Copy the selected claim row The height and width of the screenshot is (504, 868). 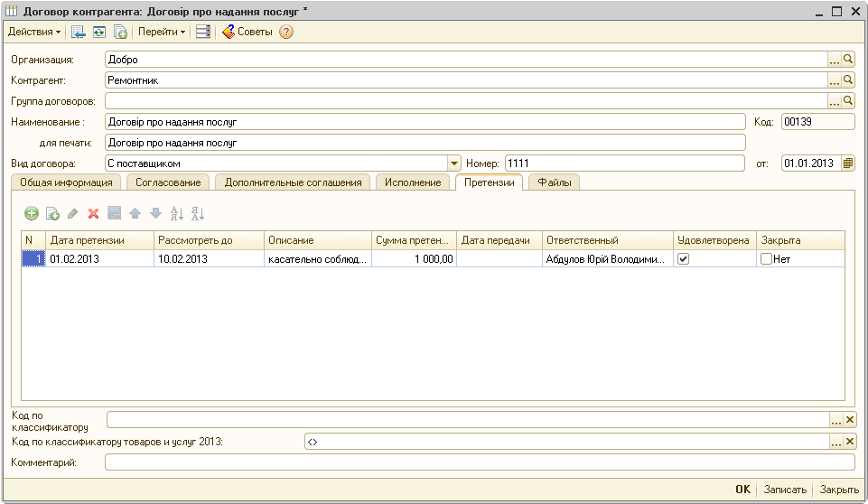tap(52, 214)
